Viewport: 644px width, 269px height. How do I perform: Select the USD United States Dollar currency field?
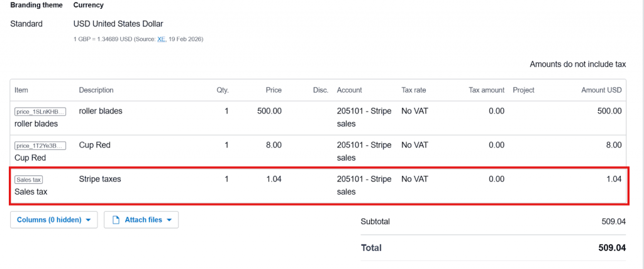pyautogui.click(x=118, y=24)
